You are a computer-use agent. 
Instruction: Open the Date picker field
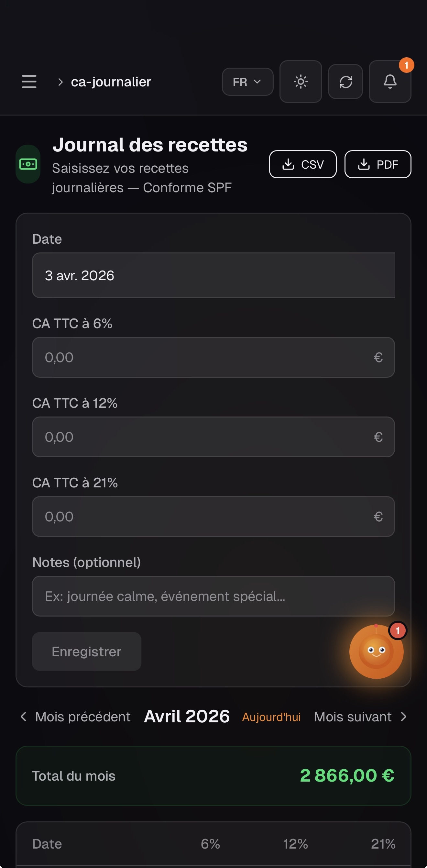213,275
